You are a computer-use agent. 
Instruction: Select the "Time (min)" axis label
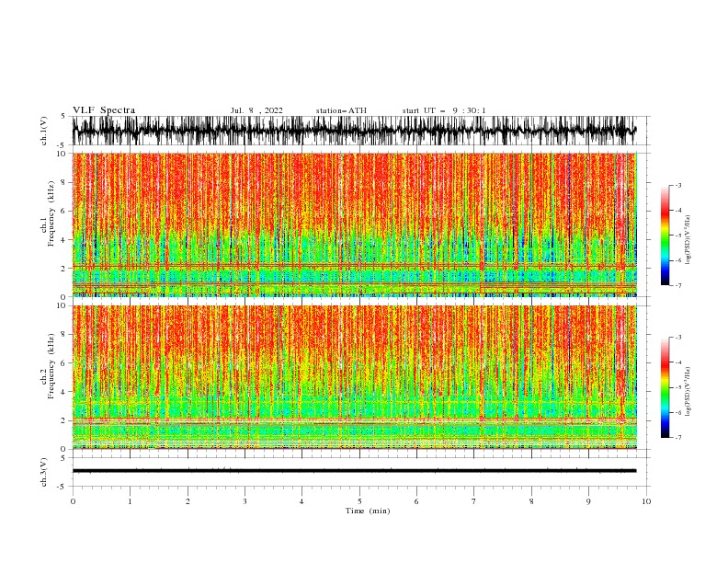368,511
